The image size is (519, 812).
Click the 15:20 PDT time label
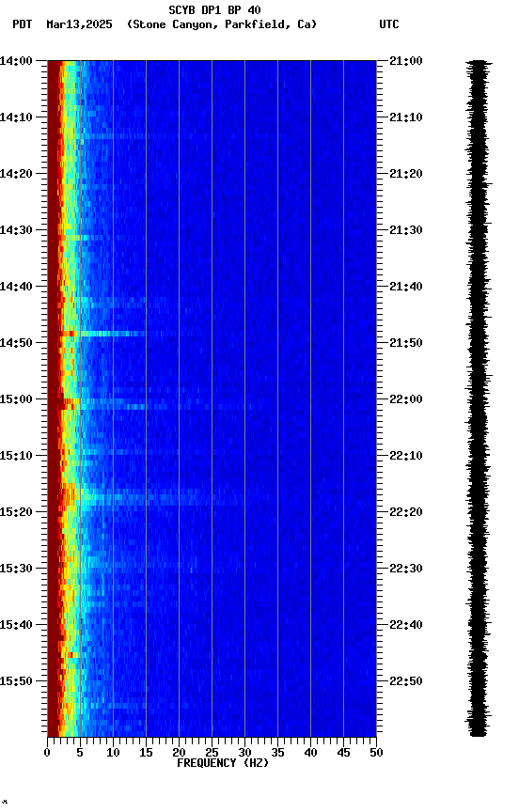[x=16, y=512]
